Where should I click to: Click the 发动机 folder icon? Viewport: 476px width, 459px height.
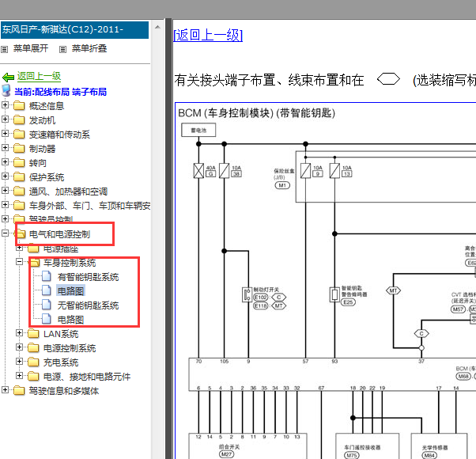click(19, 119)
